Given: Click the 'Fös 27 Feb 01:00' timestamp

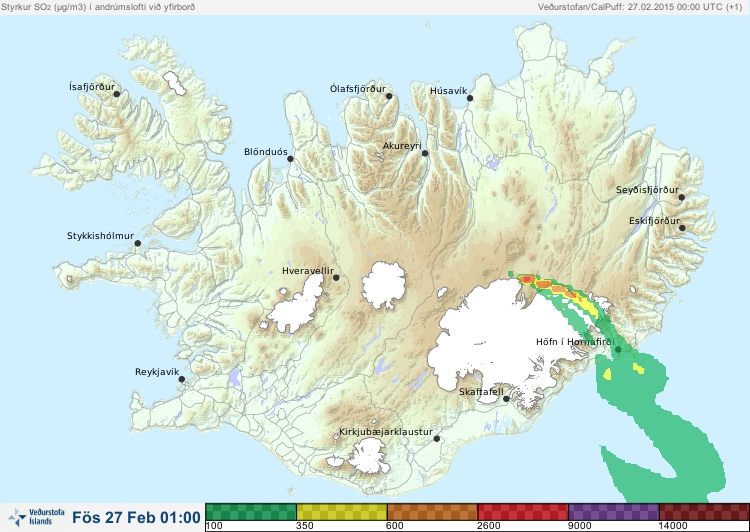Looking at the screenshot, I should [136, 517].
